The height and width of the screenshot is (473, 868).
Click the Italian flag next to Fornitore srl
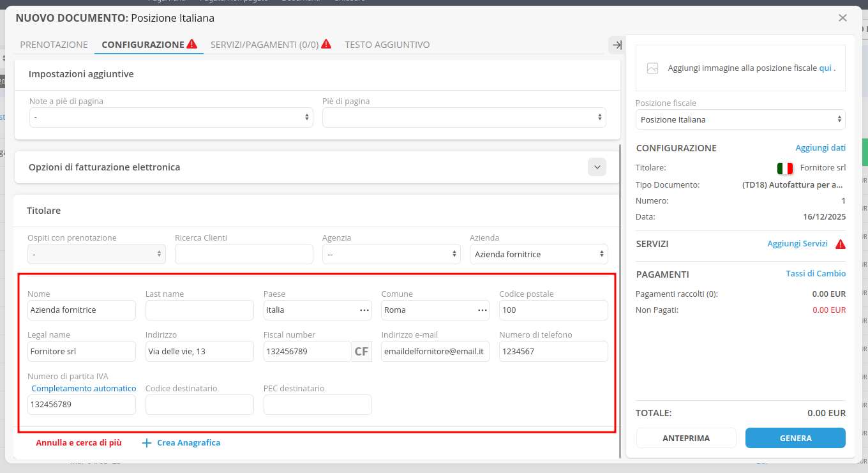pyautogui.click(x=784, y=168)
